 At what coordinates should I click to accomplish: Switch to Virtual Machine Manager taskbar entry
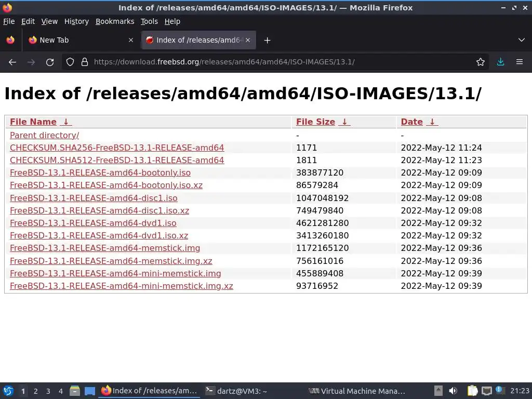click(357, 391)
